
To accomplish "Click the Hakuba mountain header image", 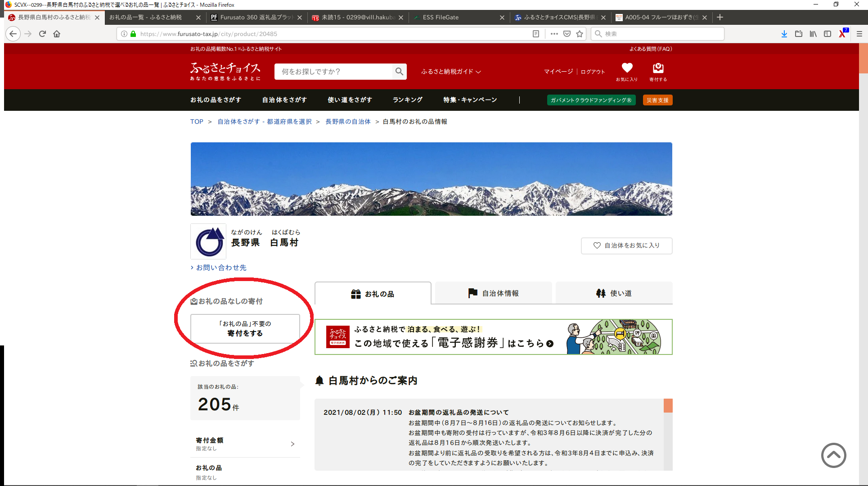I will [431, 179].
